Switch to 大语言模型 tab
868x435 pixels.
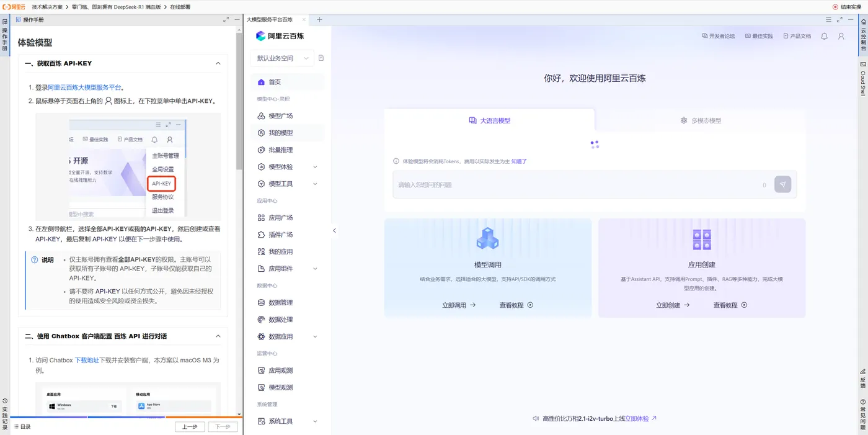click(490, 120)
